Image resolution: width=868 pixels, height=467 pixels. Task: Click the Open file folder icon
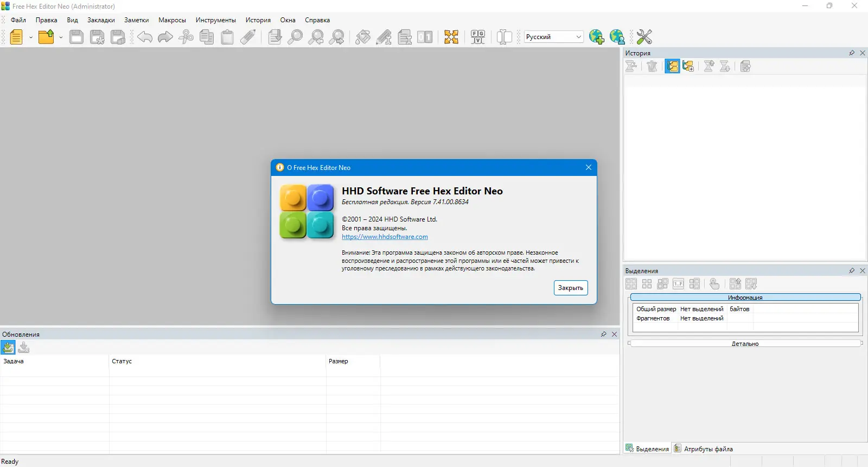pos(47,37)
